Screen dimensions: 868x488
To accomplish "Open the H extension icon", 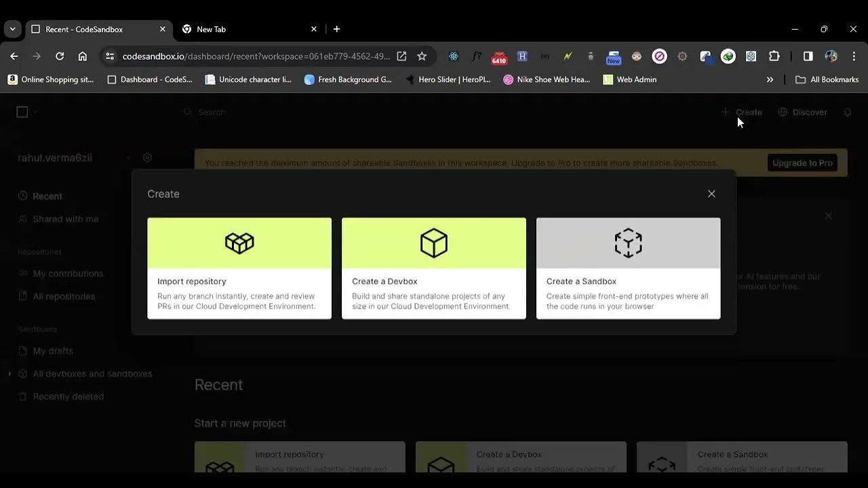I will 522,56.
